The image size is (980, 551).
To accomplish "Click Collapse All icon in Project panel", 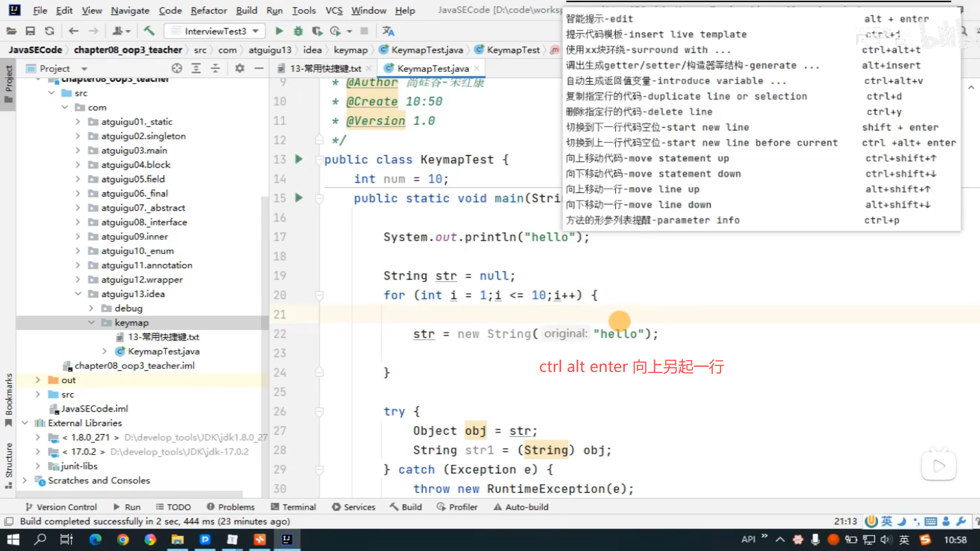I will pos(215,68).
